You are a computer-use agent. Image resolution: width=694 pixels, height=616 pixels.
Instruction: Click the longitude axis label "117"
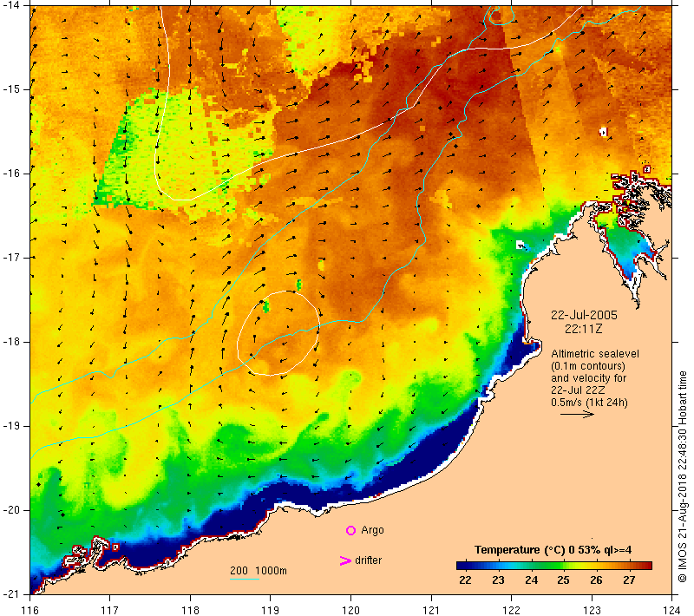[110, 610]
